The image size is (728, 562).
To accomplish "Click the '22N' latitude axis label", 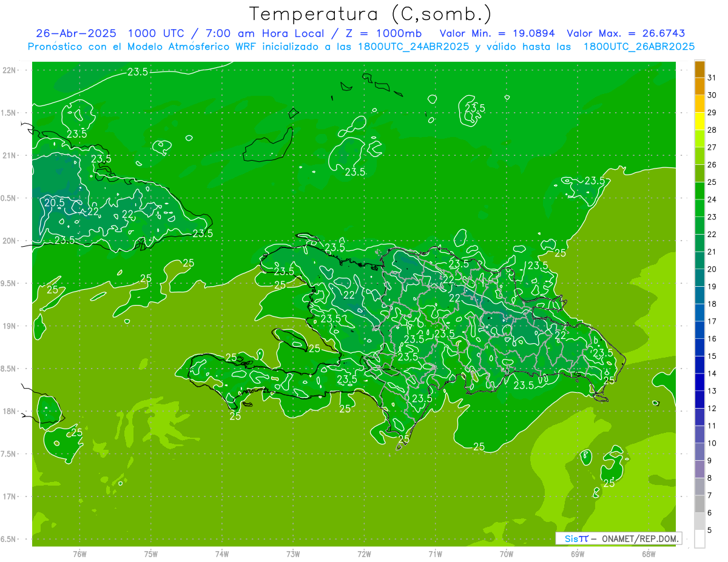I will [x=8, y=70].
